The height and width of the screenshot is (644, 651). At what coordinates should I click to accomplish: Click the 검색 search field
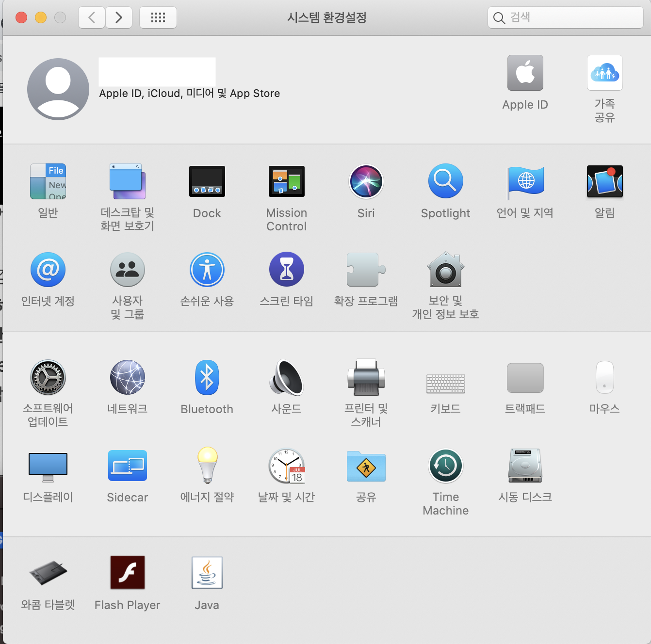[x=566, y=17]
